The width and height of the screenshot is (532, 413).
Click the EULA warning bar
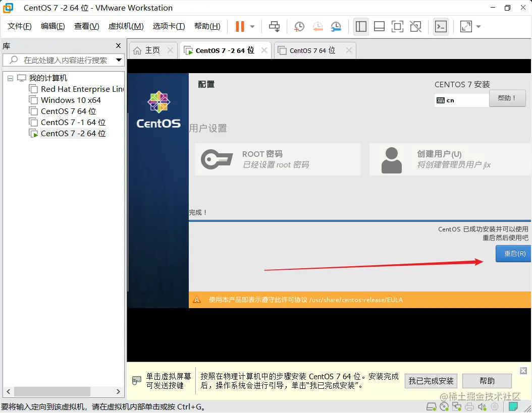tap(360, 300)
